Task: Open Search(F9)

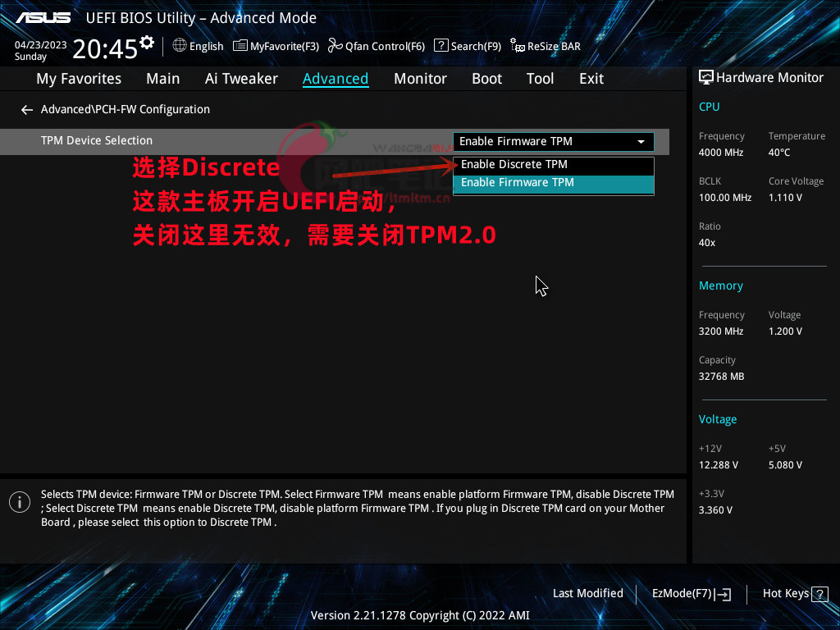Action: point(476,47)
